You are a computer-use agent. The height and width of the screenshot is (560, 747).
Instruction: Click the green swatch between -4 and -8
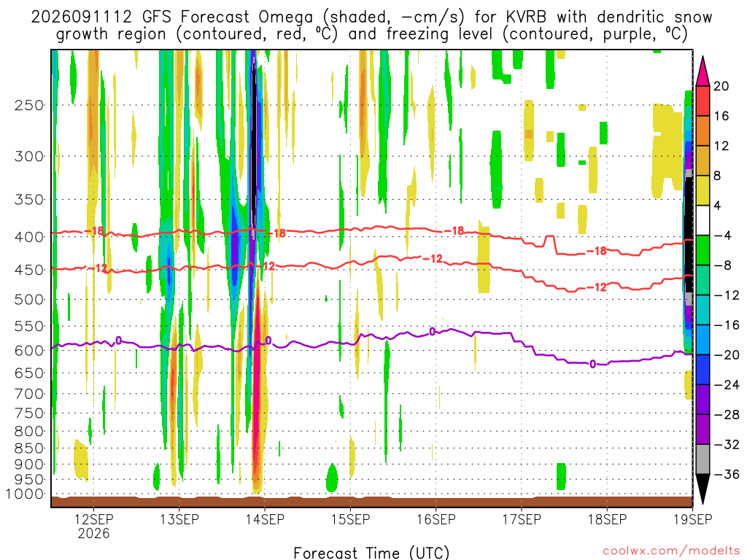pyautogui.click(x=703, y=250)
